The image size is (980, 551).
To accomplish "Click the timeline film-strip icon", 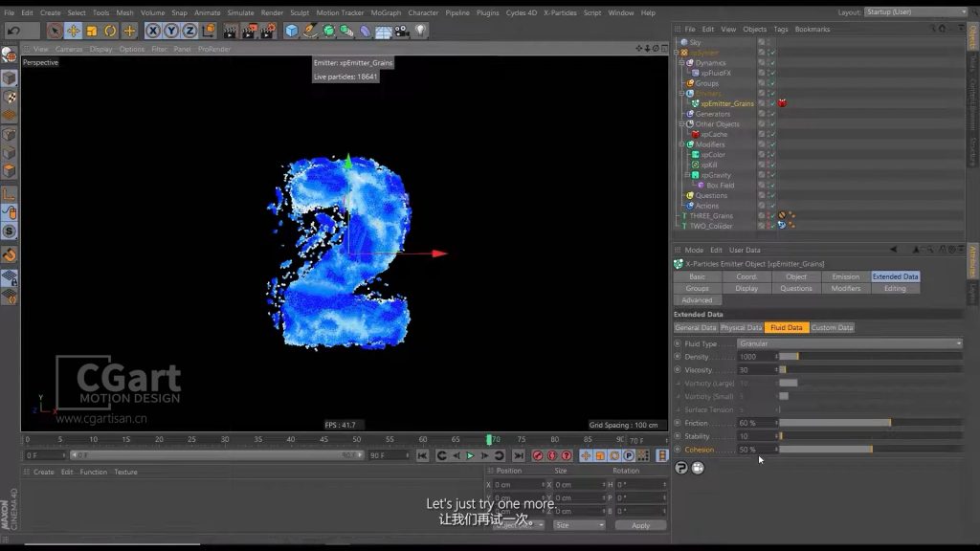I will point(662,456).
